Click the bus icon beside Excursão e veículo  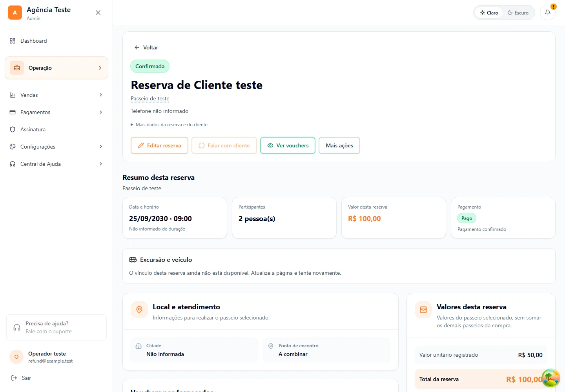point(133,260)
